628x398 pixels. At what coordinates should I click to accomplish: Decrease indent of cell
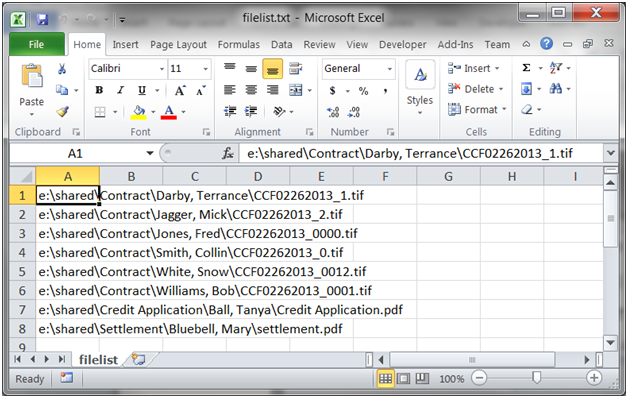(230, 111)
